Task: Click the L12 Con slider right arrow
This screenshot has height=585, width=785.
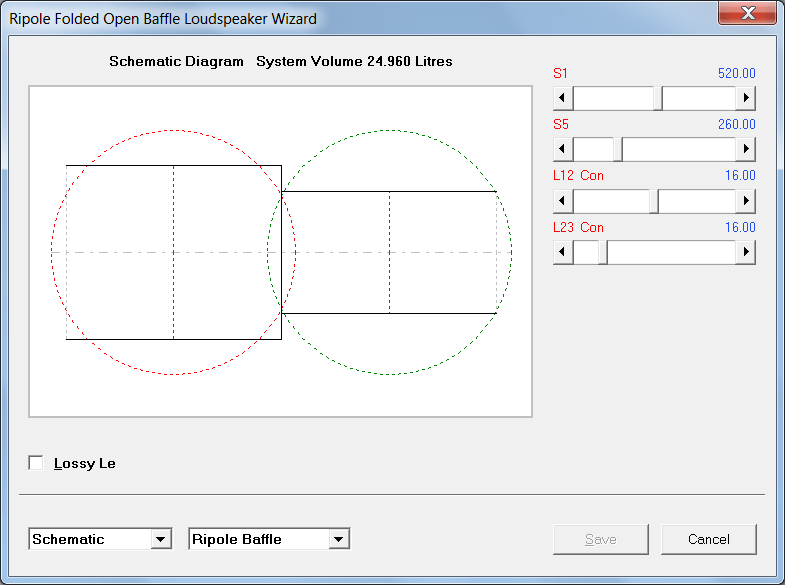Action: pos(745,201)
